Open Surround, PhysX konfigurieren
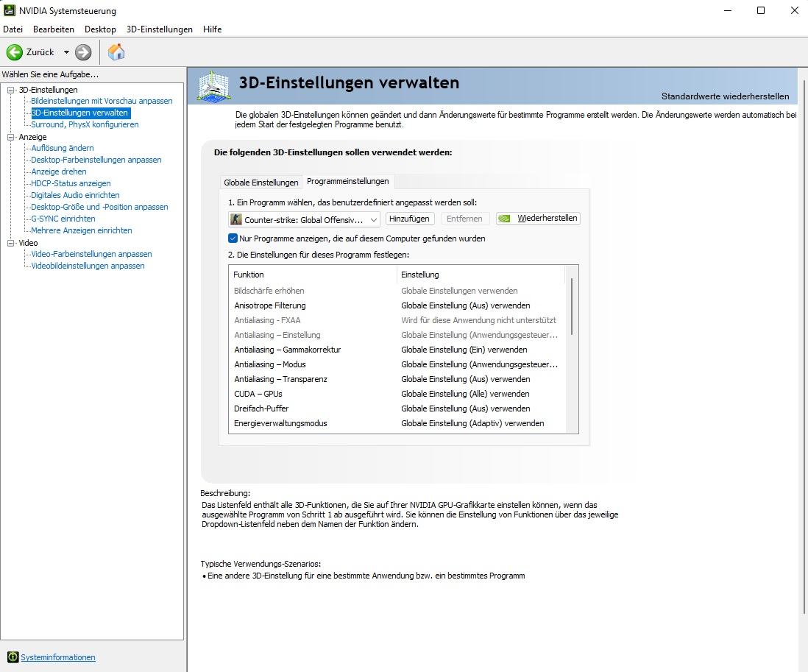Screen dimensions: 808x672 click(85, 124)
